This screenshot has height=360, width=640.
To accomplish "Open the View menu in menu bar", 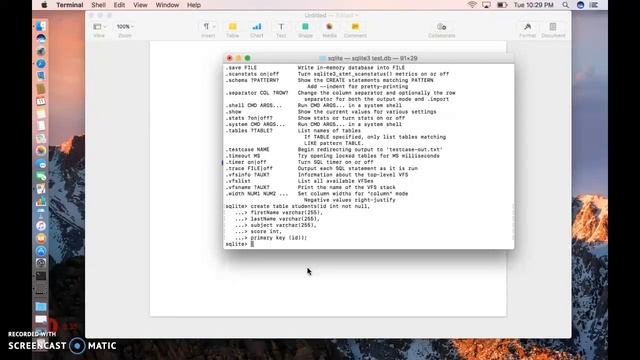I will [x=140, y=5].
